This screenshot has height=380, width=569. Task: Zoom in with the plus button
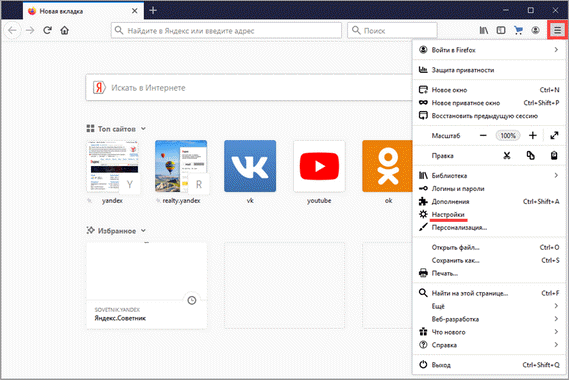coord(532,135)
